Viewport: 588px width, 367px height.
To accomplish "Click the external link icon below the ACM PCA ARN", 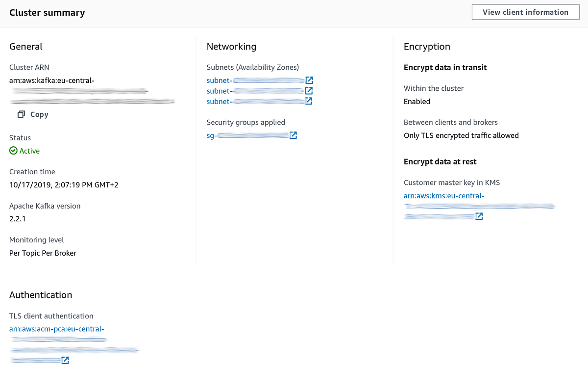I will click(65, 360).
